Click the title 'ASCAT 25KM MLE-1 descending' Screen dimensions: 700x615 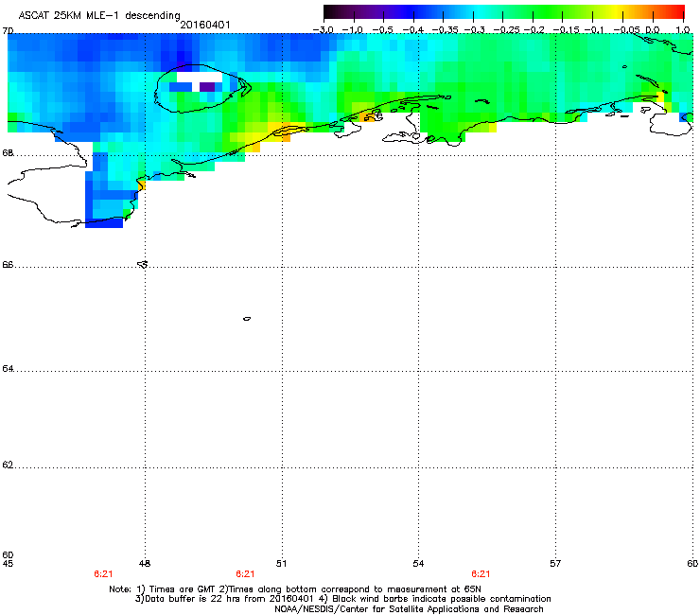[99, 15]
